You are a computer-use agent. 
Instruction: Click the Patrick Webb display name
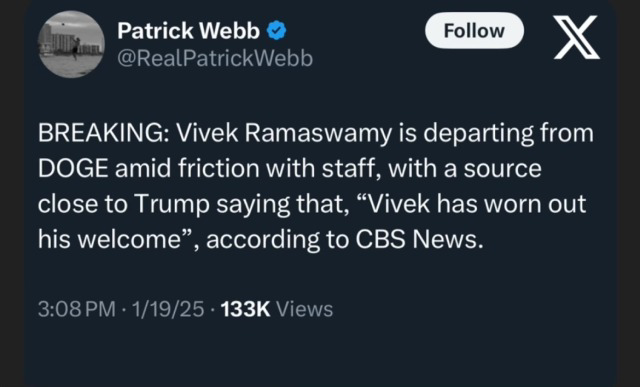188,31
